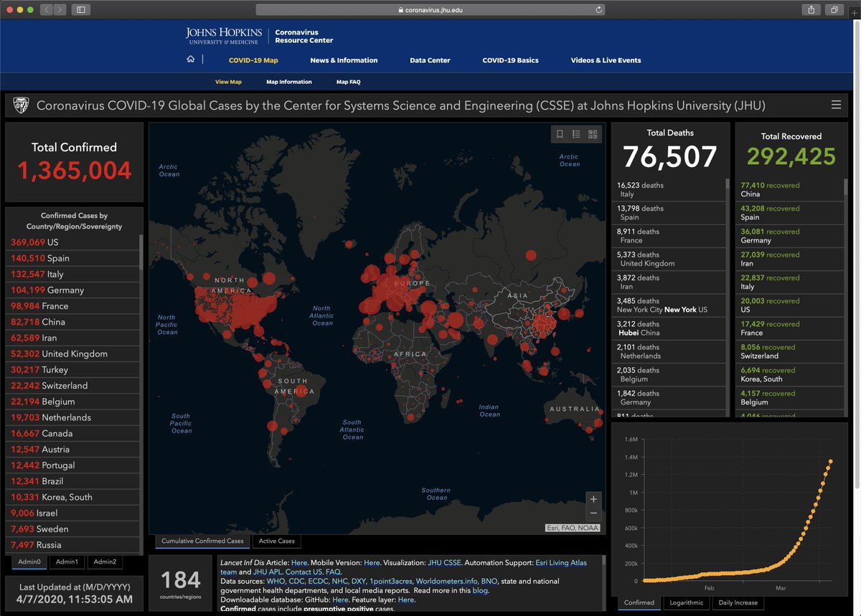Show all tabs with the tab overview button

click(834, 10)
